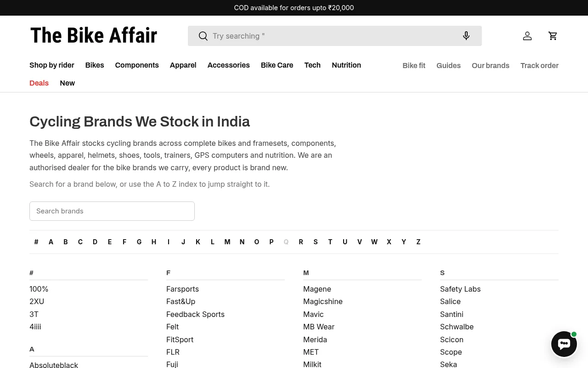Open the Santini brand page

point(452,315)
